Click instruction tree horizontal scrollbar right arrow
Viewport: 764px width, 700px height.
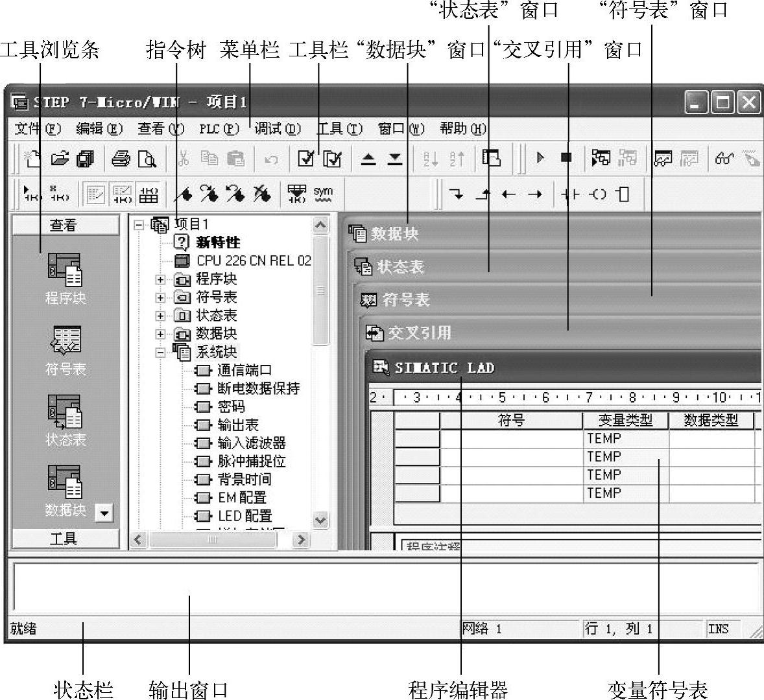(x=301, y=539)
